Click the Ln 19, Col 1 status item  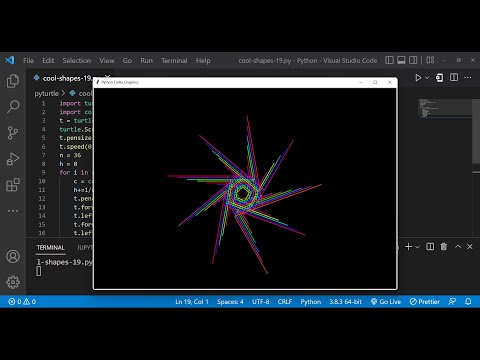(x=192, y=302)
